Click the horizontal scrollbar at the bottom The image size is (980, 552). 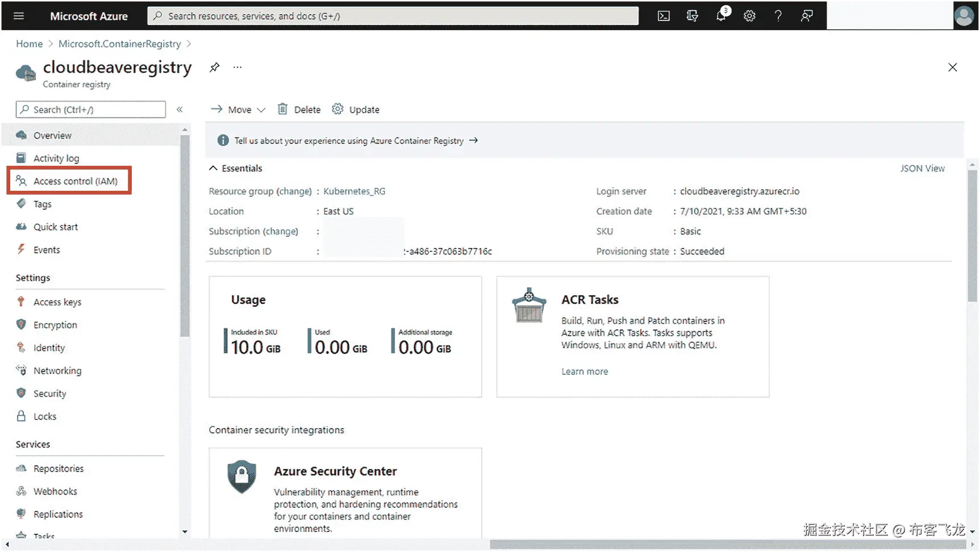tap(727, 545)
